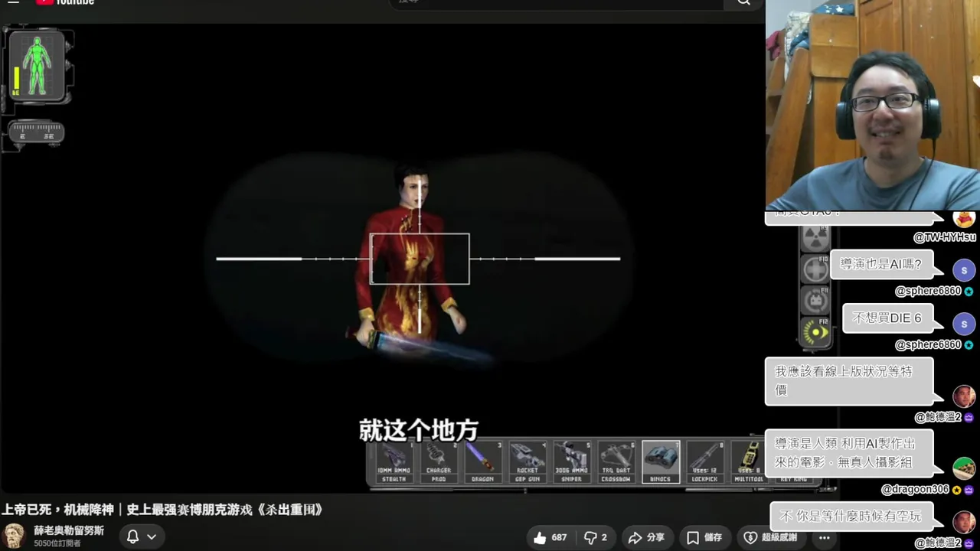
Task: Dislike the video
Action: (596, 537)
